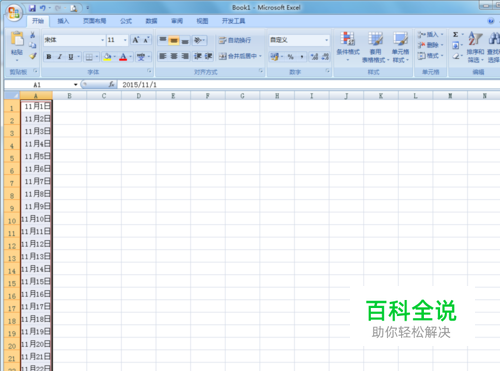500x371 pixels.
Task: Expand the Name Box A1 dropdown arrow
Action: click(76, 85)
